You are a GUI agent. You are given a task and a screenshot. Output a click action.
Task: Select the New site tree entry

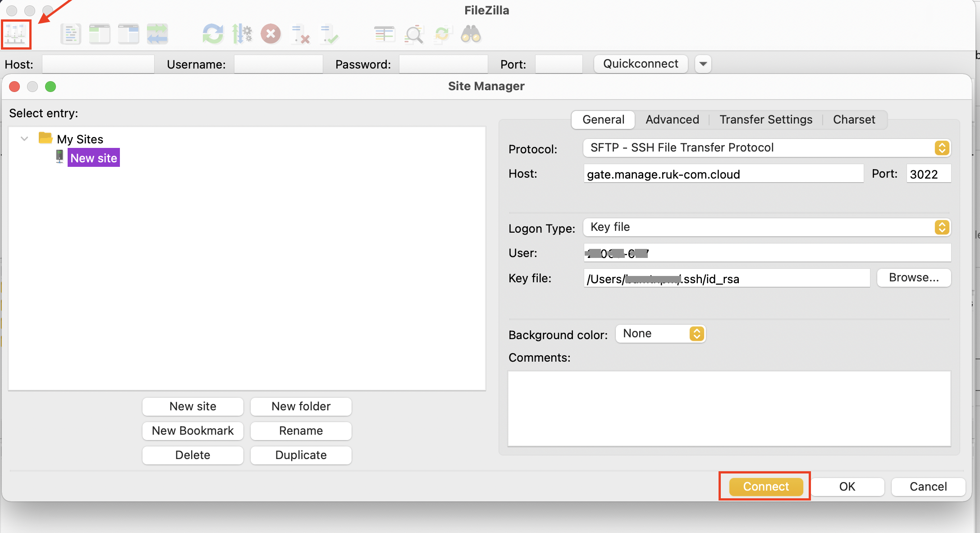[x=94, y=158]
